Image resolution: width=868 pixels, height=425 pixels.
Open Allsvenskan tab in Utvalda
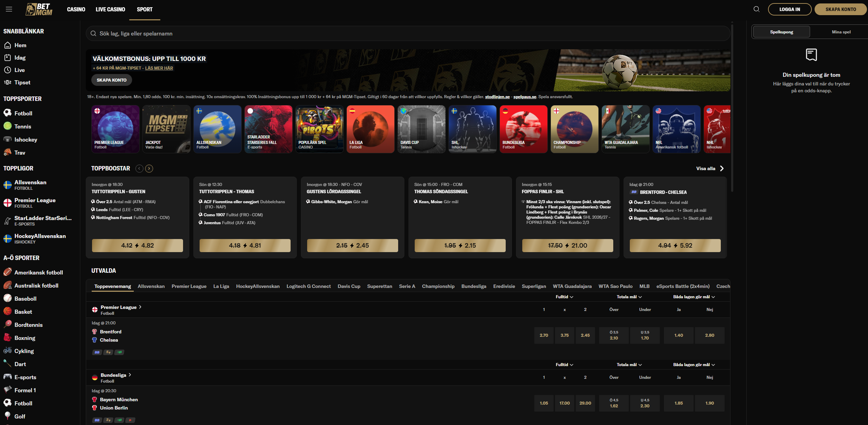point(151,286)
